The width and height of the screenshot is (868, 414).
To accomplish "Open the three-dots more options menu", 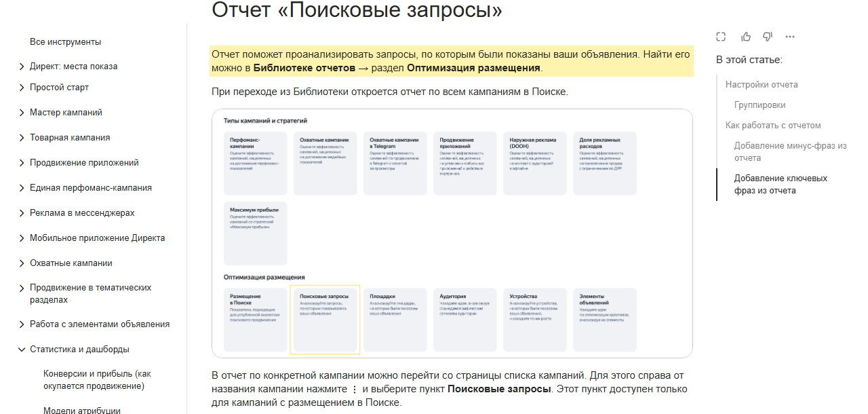I will pyautogui.click(x=790, y=37).
